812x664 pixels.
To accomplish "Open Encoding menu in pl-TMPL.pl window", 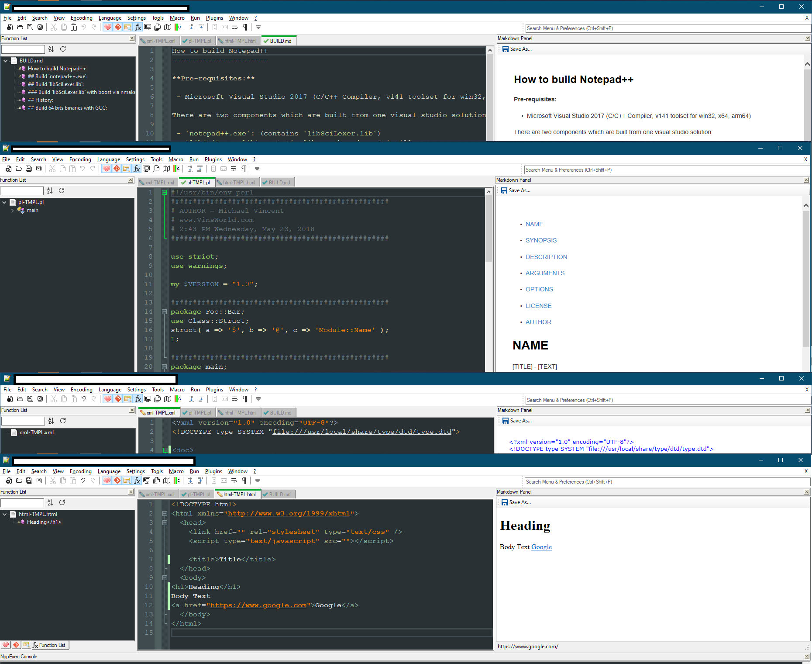I will pos(80,159).
